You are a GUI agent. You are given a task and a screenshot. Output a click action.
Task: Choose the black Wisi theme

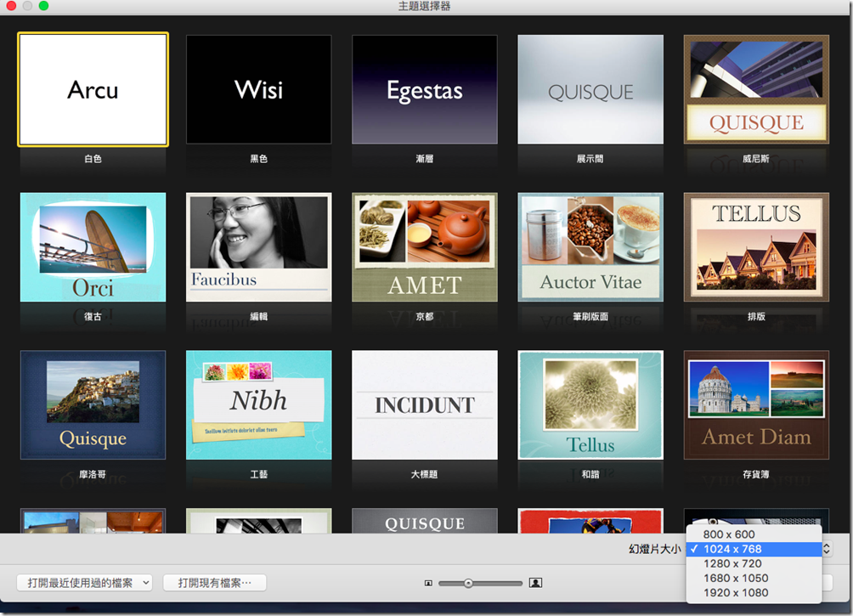(x=259, y=89)
